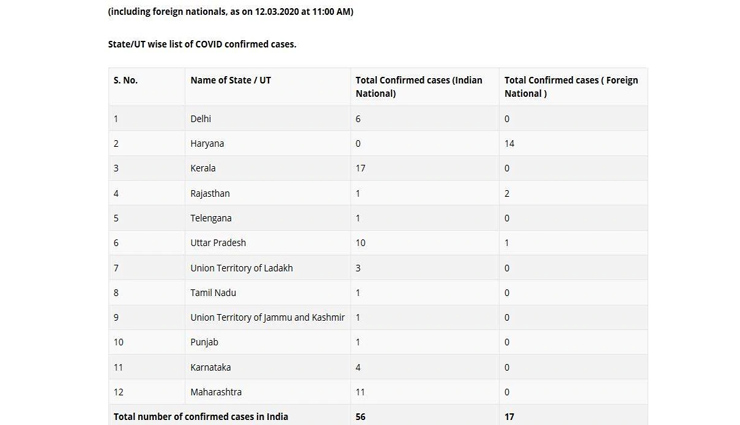Select Karnataka in the list
The image size is (740, 425).
(x=210, y=367)
